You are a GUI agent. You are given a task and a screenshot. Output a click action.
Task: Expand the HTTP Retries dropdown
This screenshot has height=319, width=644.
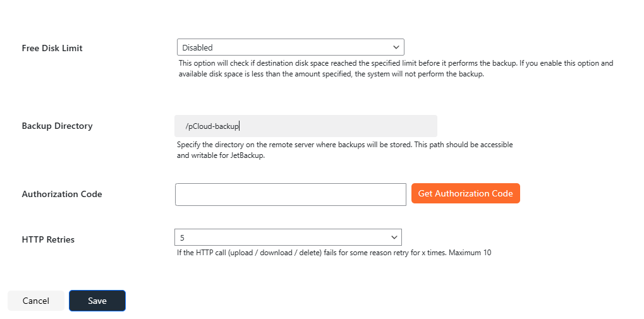pos(288,238)
